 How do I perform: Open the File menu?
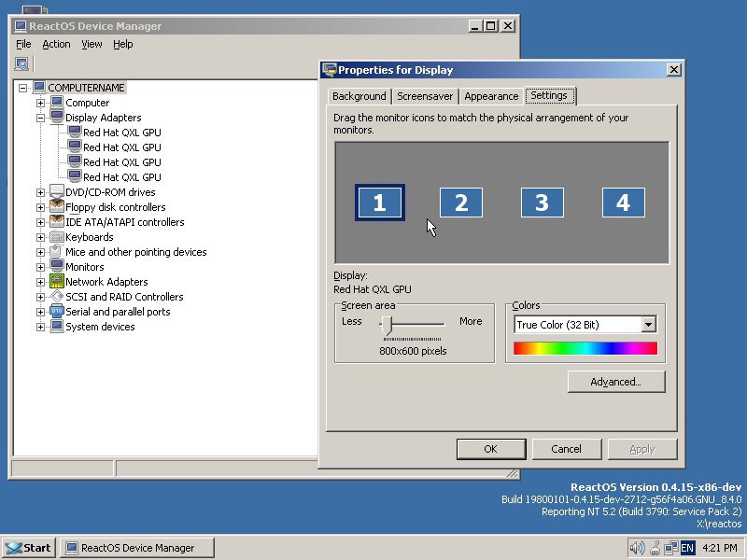23,44
